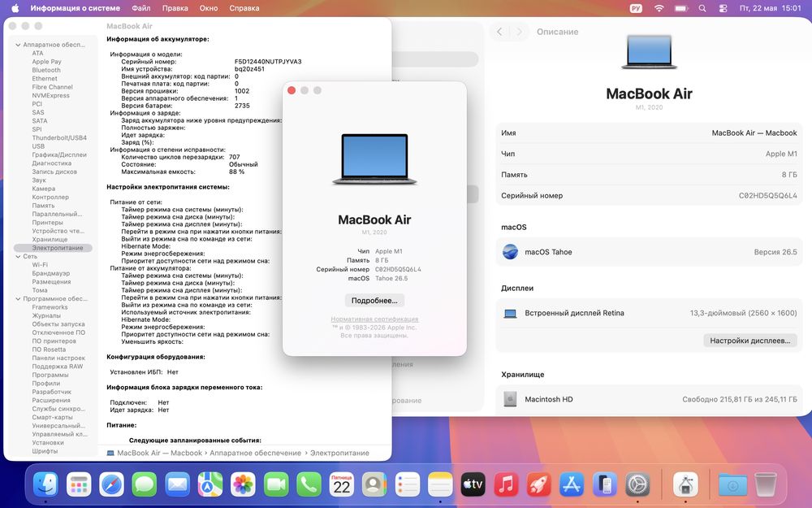
Task: Click Аппаратное обеспечение in the path bar
Action: (255, 453)
